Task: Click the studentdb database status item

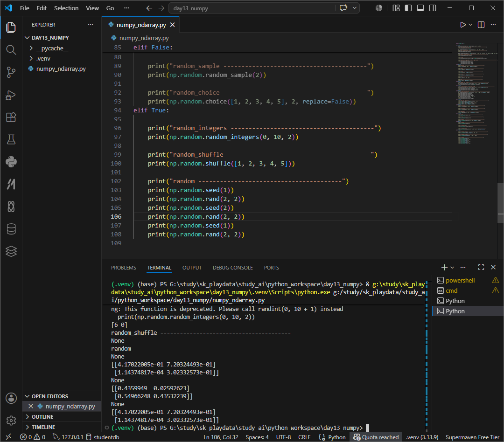Action: tap(103, 437)
